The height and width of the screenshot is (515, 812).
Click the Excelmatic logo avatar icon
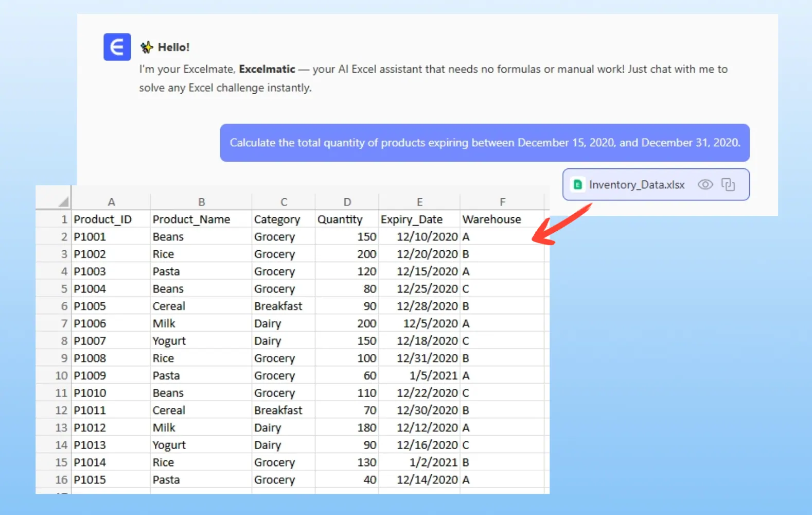[117, 47]
